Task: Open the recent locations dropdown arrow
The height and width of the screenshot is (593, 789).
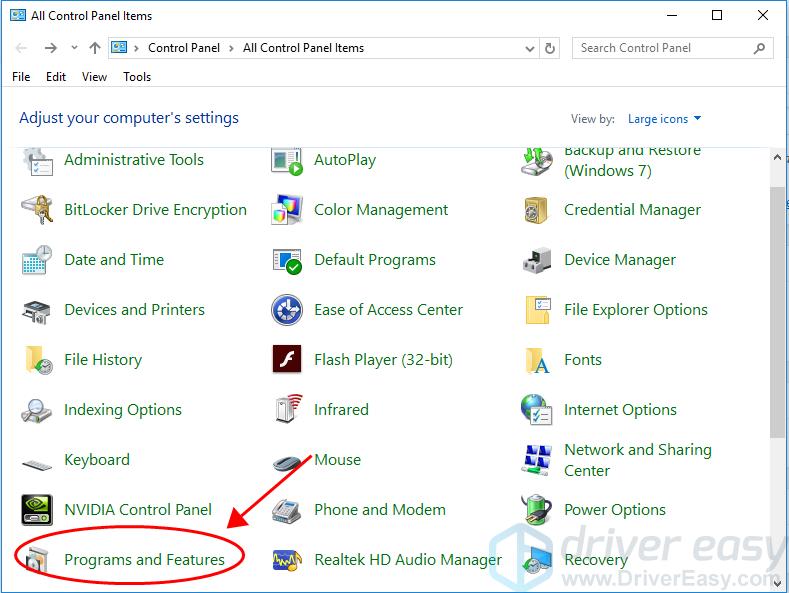Action: point(74,47)
